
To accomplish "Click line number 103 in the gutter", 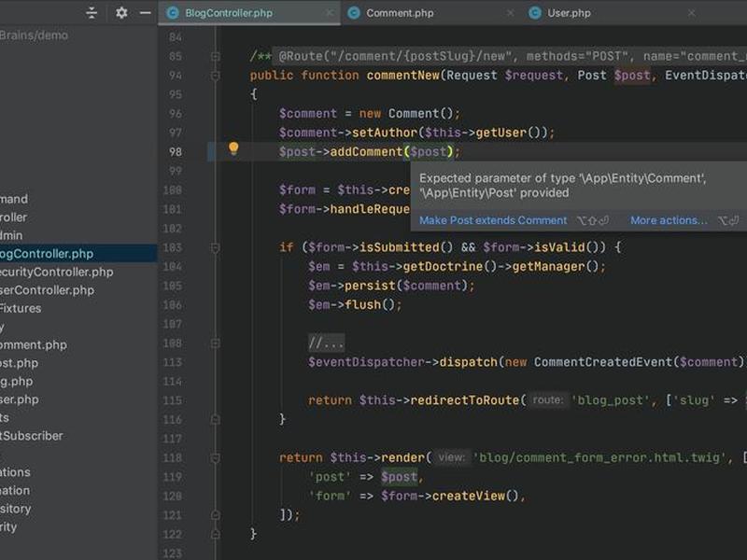I will pyautogui.click(x=173, y=247).
